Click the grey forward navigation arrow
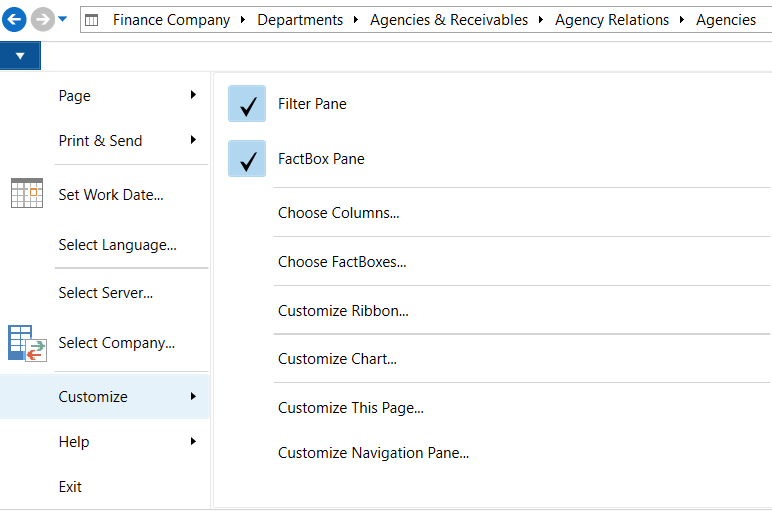The height and width of the screenshot is (511, 772). pyautogui.click(x=41, y=19)
